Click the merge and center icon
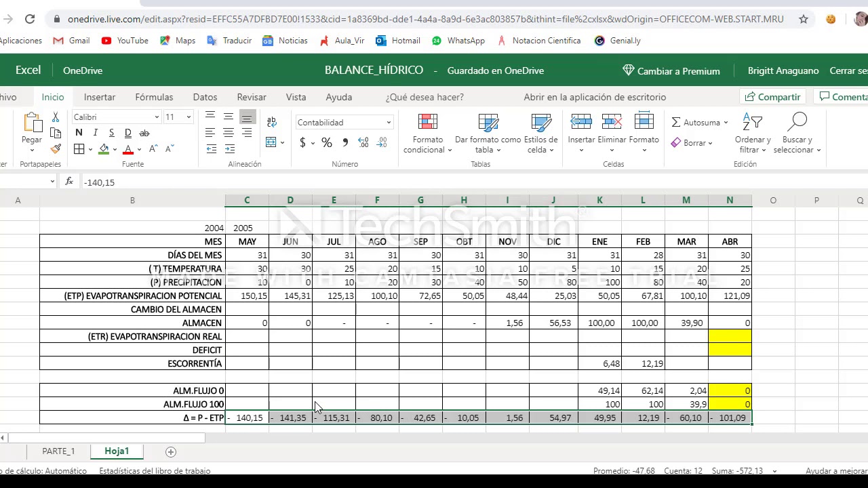Screen dimensions: 868x488 click(x=271, y=142)
